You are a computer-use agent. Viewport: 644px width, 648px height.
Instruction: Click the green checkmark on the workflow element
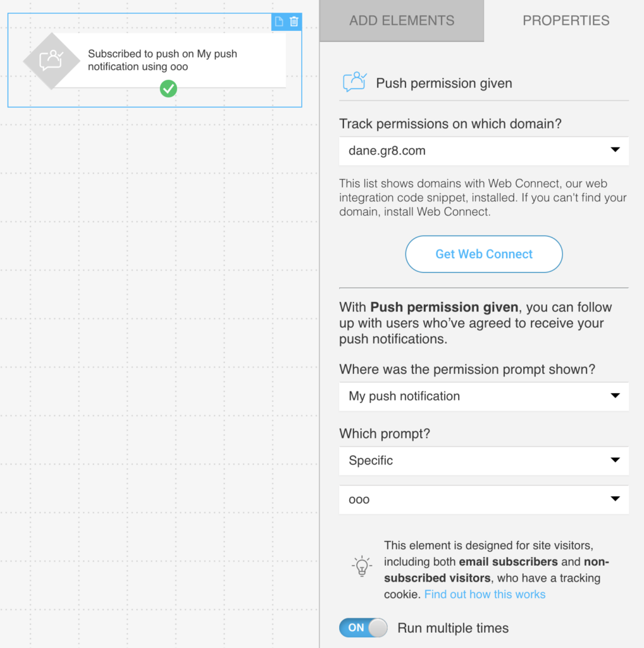point(168,89)
